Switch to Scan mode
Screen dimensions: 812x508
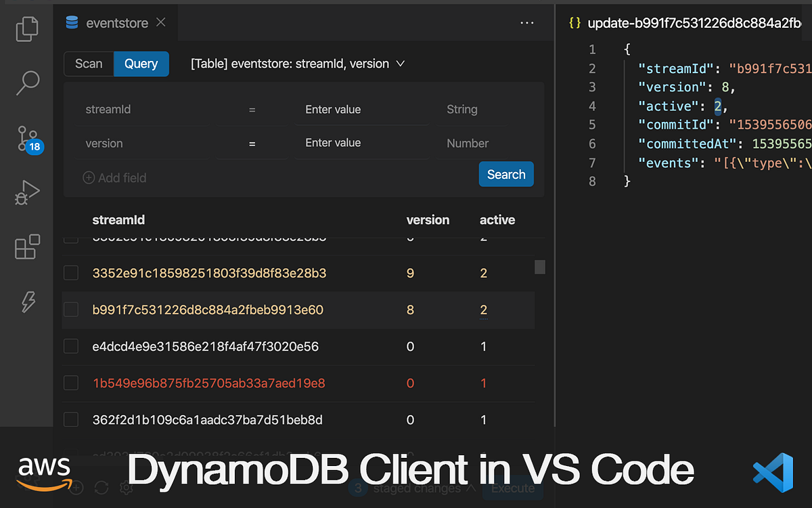(x=89, y=64)
